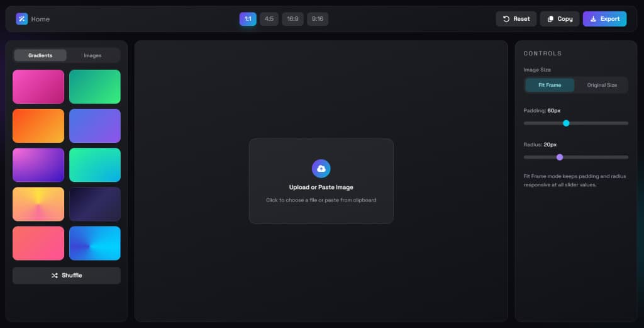Image resolution: width=644 pixels, height=328 pixels.
Task: Click the Radius slider handle
Action: click(559, 157)
